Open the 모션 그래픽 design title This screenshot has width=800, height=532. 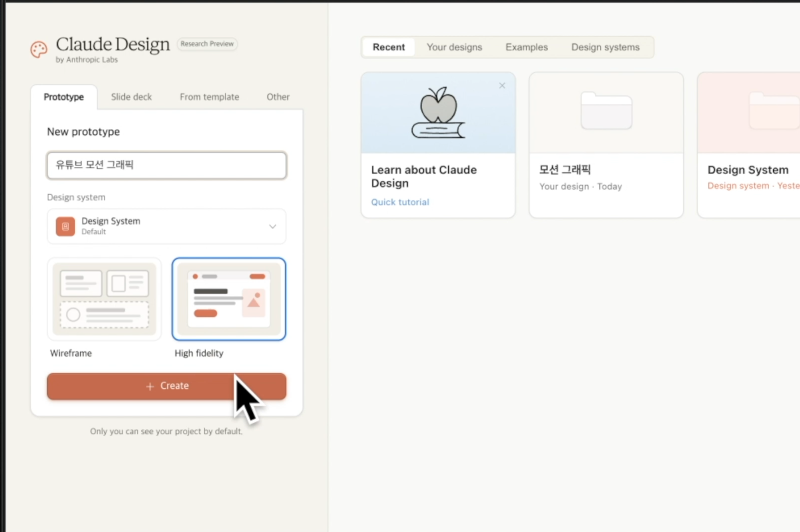click(565, 170)
